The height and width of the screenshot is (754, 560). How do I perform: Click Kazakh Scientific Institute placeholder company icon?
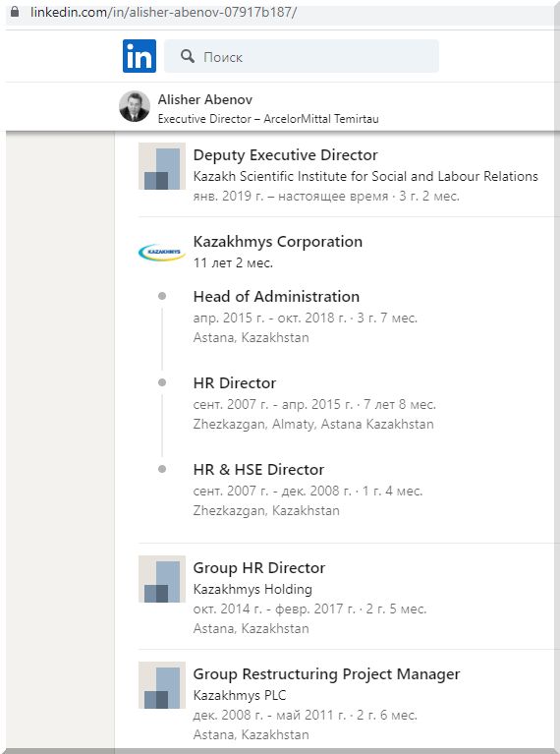(162, 166)
